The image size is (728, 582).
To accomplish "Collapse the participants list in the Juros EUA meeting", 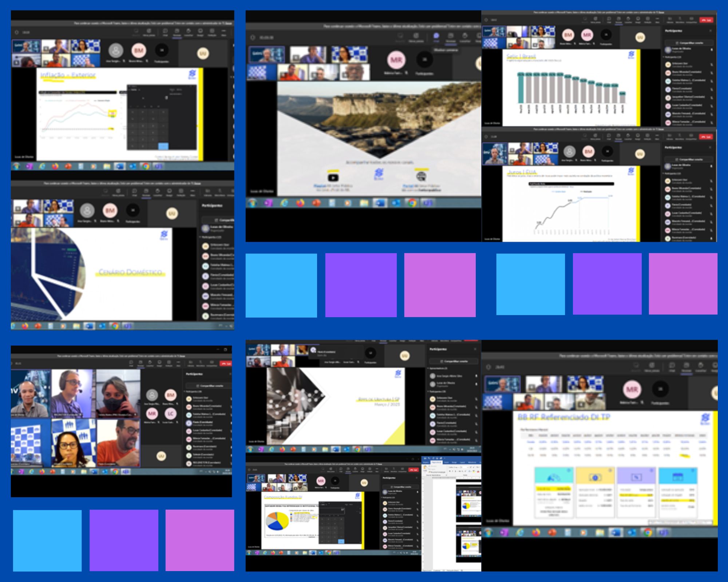I will pos(664,174).
